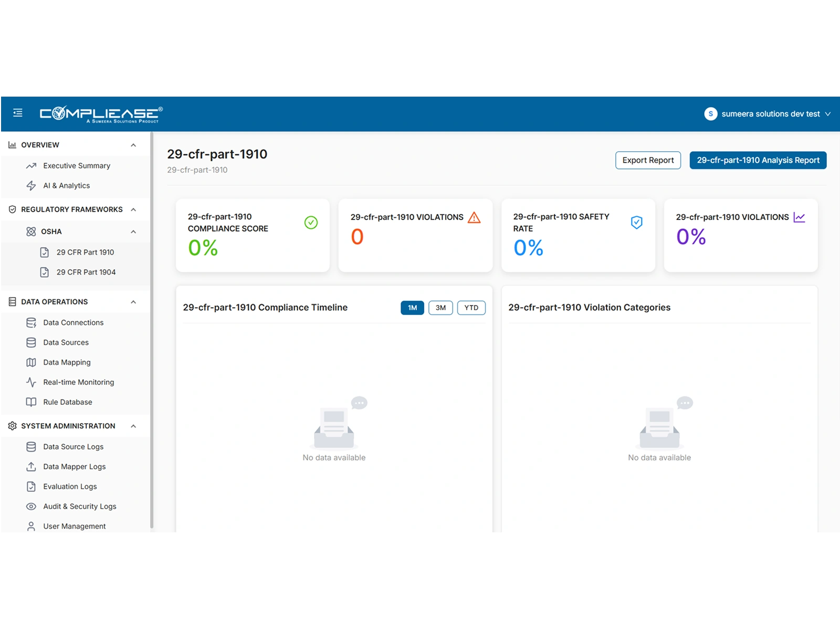The height and width of the screenshot is (630, 840).
Task: Open Data Connections from the sidebar
Action: point(73,322)
